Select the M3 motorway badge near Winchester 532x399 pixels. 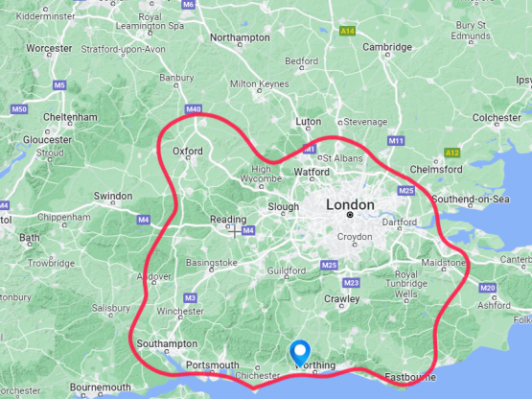point(190,298)
